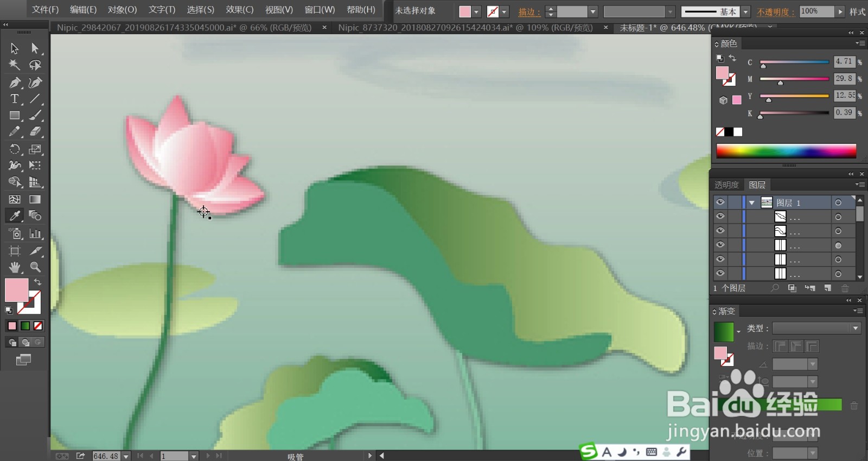Image resolution: width=868 pixels, height=461 pixels.
Task: Select the Column Graph tool
Action: 35,233
